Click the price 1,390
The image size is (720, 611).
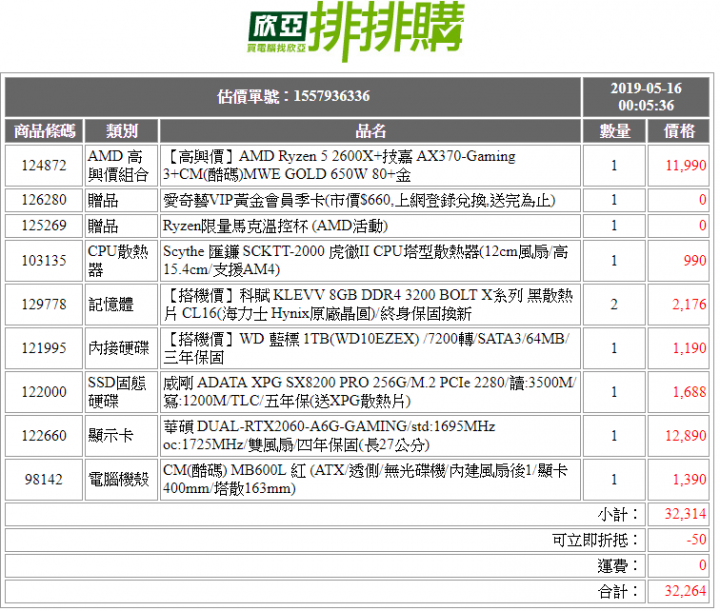point(689,480)
